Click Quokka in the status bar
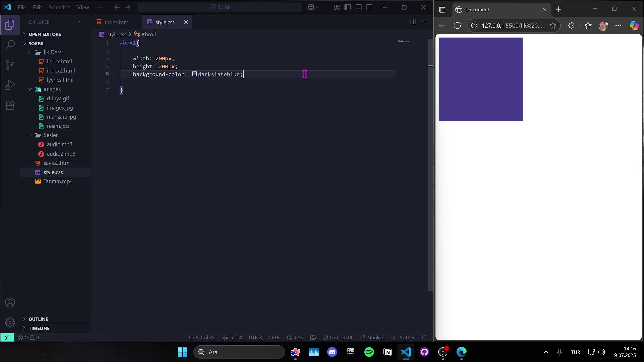 [x=372, y=337]
